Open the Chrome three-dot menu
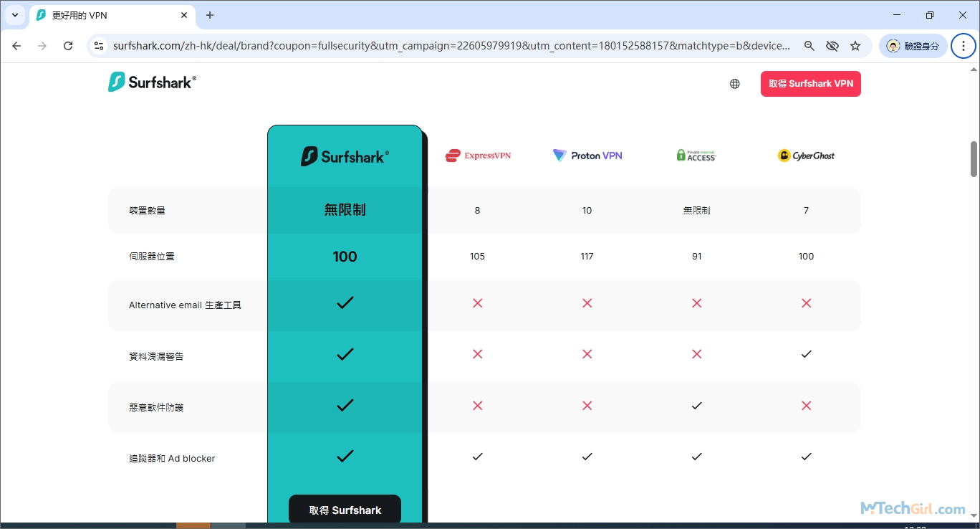This screenshot has width=980, height=529. [963, 45]
